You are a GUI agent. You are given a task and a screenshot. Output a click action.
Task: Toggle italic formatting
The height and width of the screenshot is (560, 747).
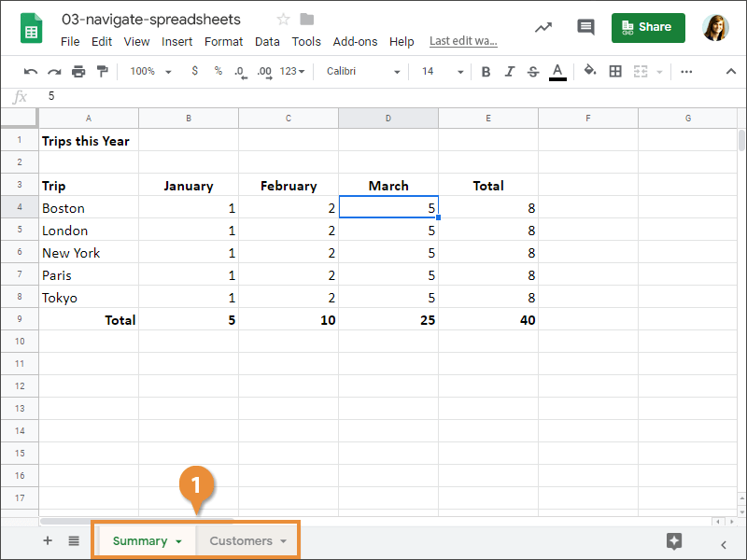coord(509,71)
